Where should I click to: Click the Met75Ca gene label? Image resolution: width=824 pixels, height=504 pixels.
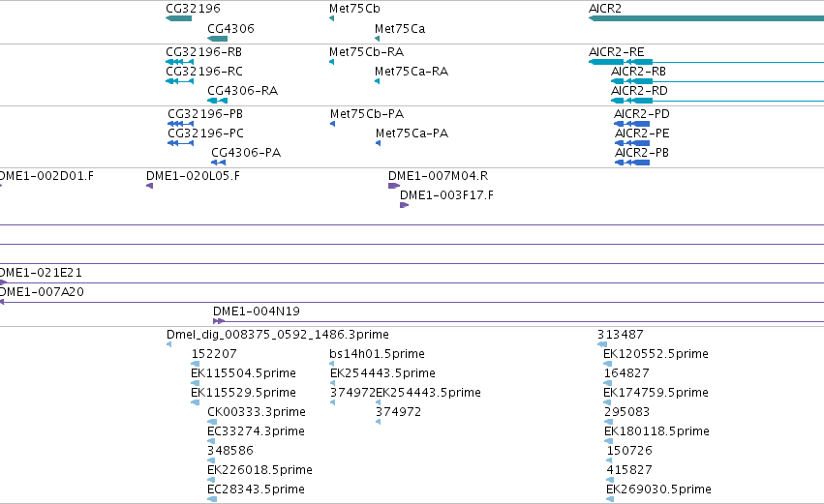[x=399, y=29]
